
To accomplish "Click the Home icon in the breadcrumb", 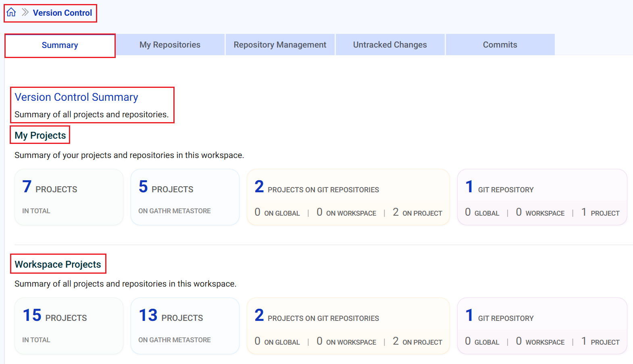I will [x=11, y=12].
